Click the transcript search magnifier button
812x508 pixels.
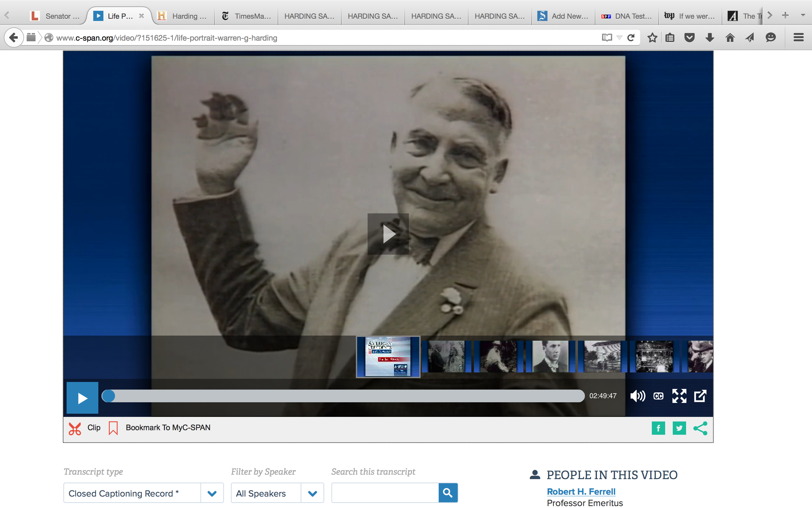(x=448, y=493)
